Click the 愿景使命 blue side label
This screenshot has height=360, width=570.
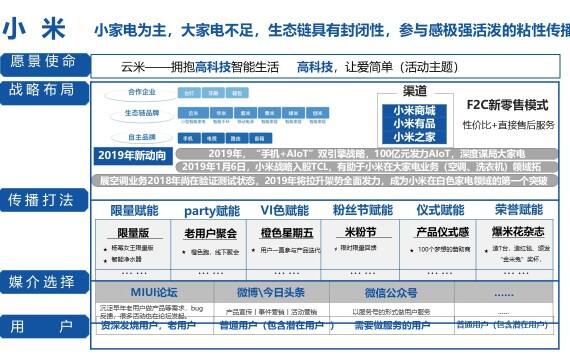click(44, 64)
